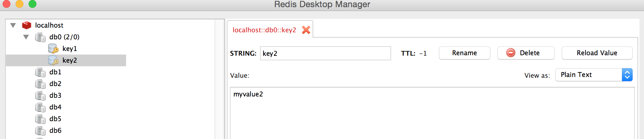Click the red Redis localhost server icon

26,25
